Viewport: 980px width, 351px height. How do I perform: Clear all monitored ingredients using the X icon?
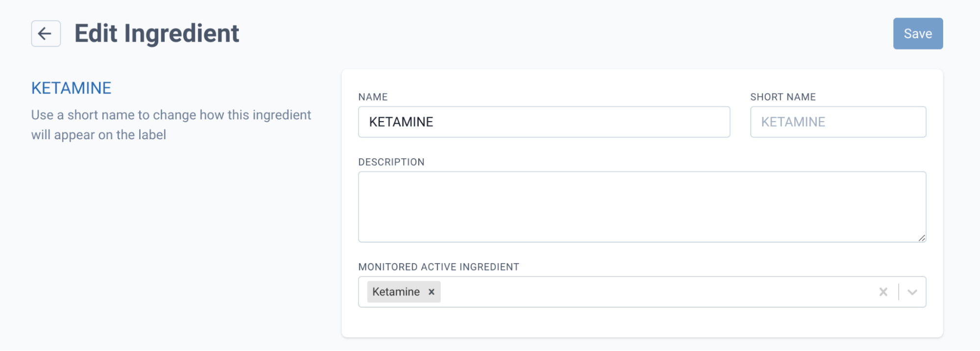883,292
